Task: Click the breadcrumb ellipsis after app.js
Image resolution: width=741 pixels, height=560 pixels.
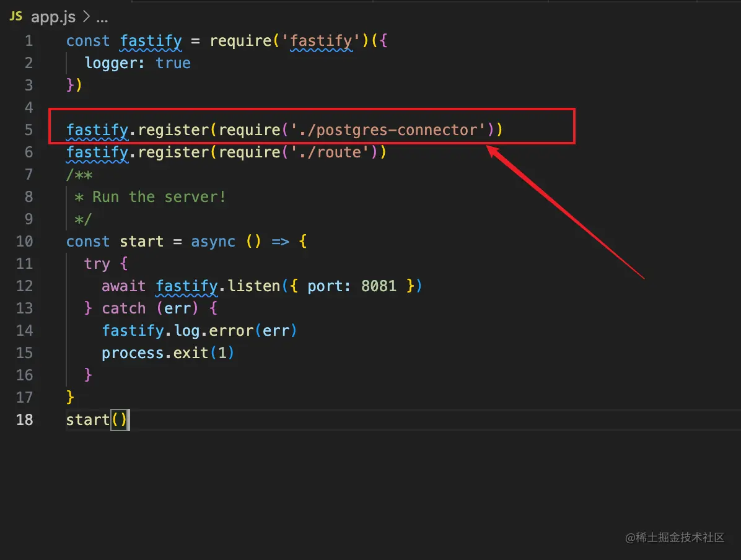Action: point(102,20)
